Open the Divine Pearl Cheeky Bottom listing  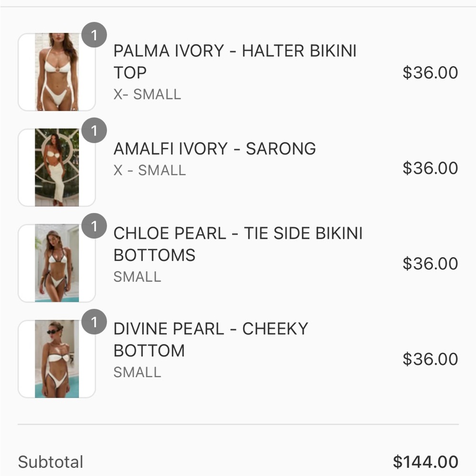(x=210, y=339)
